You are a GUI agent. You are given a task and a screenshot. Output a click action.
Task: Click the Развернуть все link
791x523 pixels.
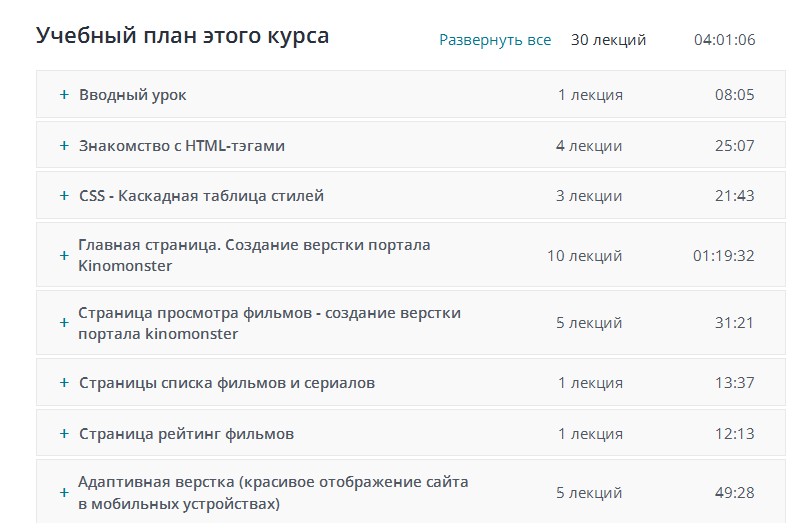495,40
